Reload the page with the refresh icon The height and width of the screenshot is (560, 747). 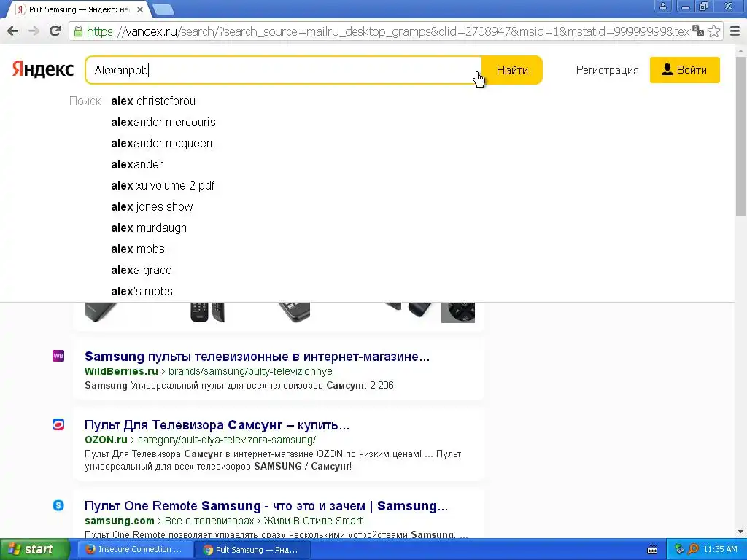pos(55,31)
